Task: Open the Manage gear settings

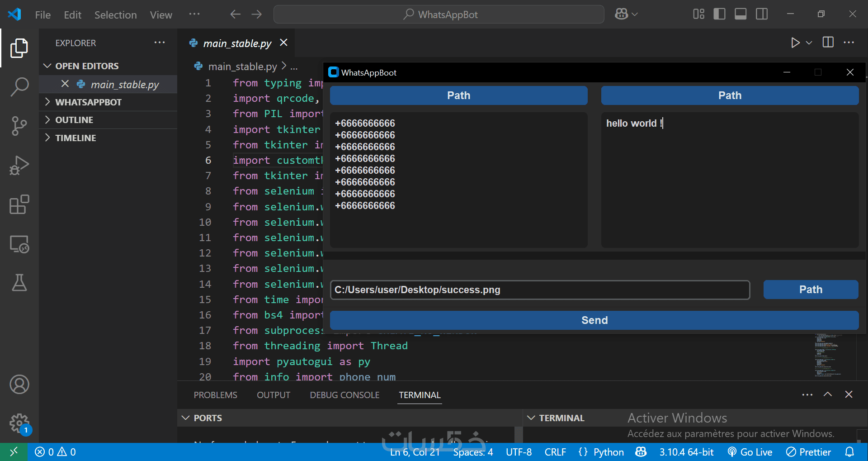Action: coord(19,423)
